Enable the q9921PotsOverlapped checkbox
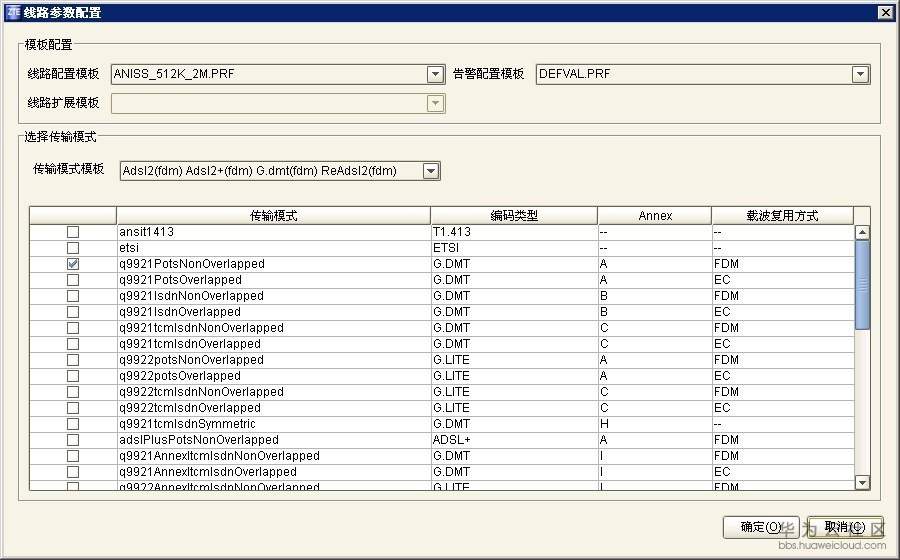This screenshot has width=900, height=560. tap(73, 280)
